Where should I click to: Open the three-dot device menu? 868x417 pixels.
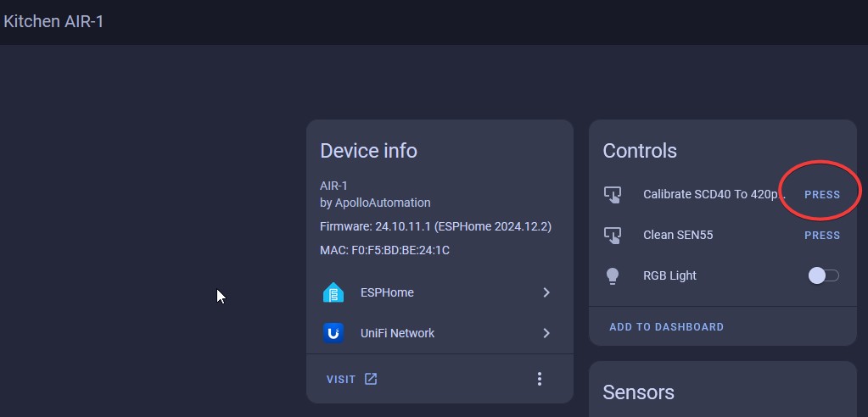540,379
